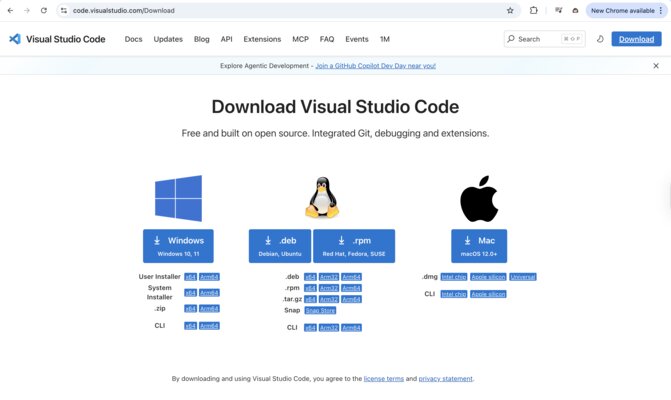Image resolution: width=671 pixels, height=400 pixels.
Task: Select .deb x64 link
Action: [x=310, y=277]
